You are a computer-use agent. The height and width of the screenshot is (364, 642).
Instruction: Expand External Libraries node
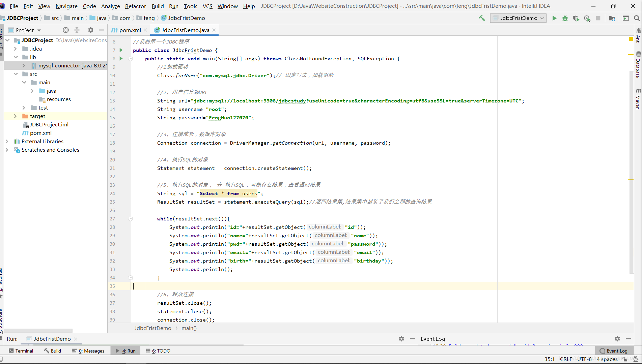pyautogui.click(x=7, y=141)
